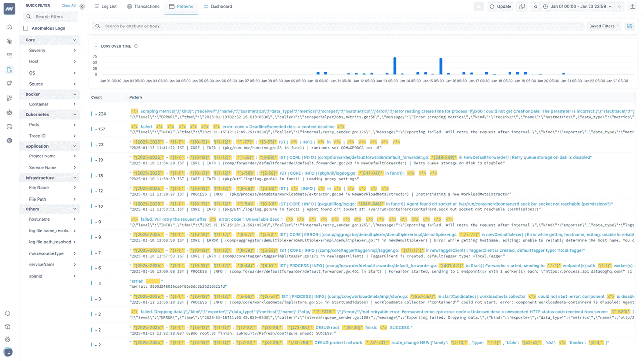Viewport: 644px width, 361px height.
Task: Open the help headset icon in sidebar
Action: [x=9, y=313]
